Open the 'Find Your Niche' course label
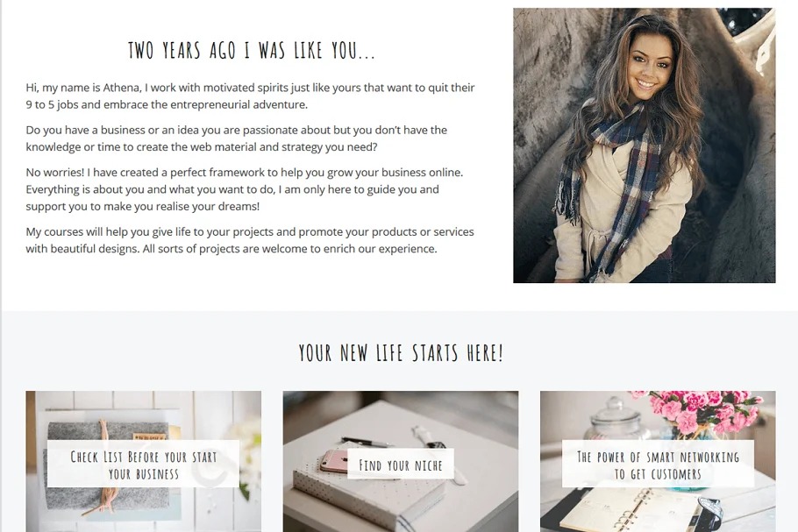 coord(401,465)
